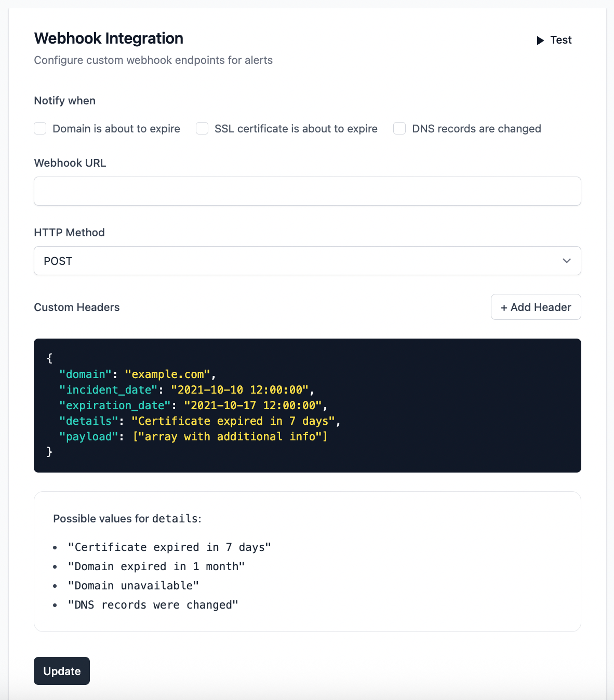The height and width of the screenshot is (700, 614).
Task: Select the Certificate expired in 7 days value
Action: [x=169, y=547]
